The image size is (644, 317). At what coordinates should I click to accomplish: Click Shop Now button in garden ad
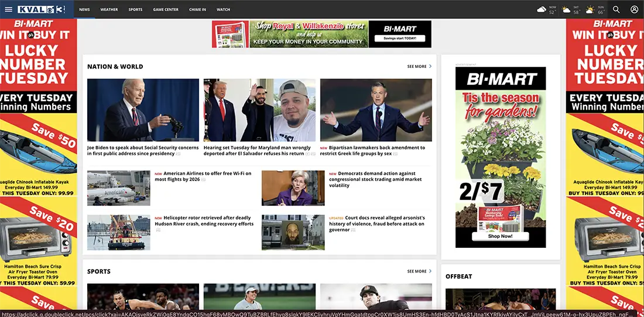pyautogui.click(x=500, y=236)
